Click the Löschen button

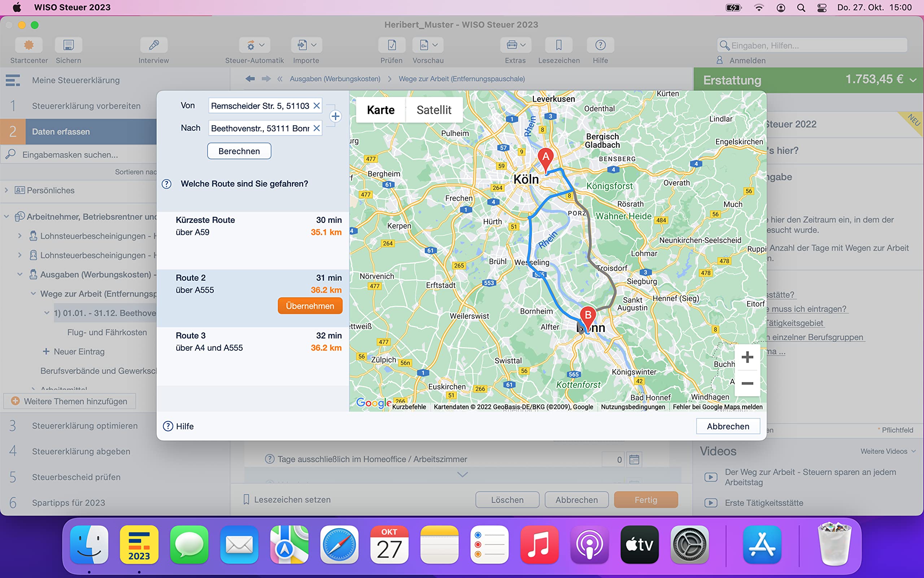[507, 500]
